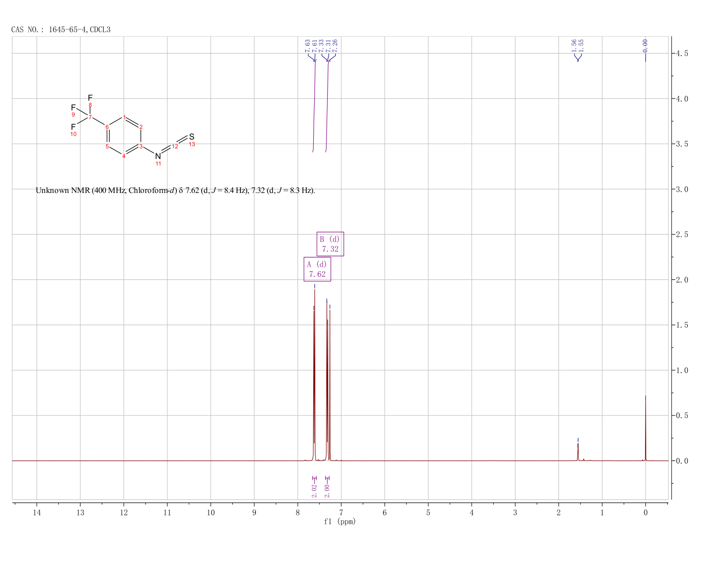This screenshot has width=728, height=563.
Task: Click the fluorine atom labeled 8
Action: click(x=90, y=98)
